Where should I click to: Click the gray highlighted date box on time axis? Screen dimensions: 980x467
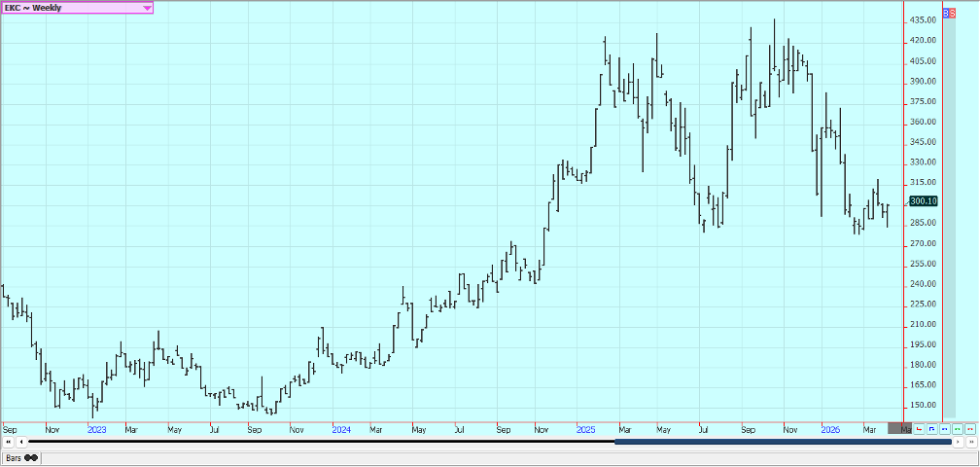900,428
